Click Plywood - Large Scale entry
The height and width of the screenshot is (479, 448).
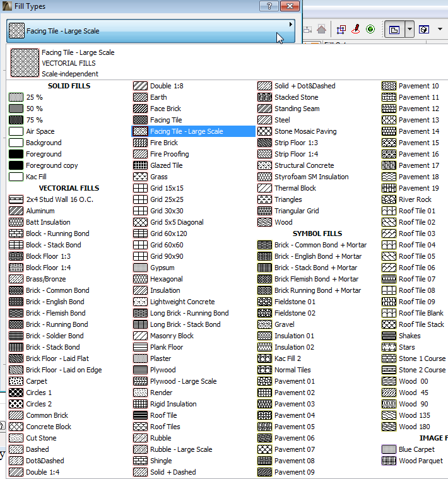tap(183, 381)
